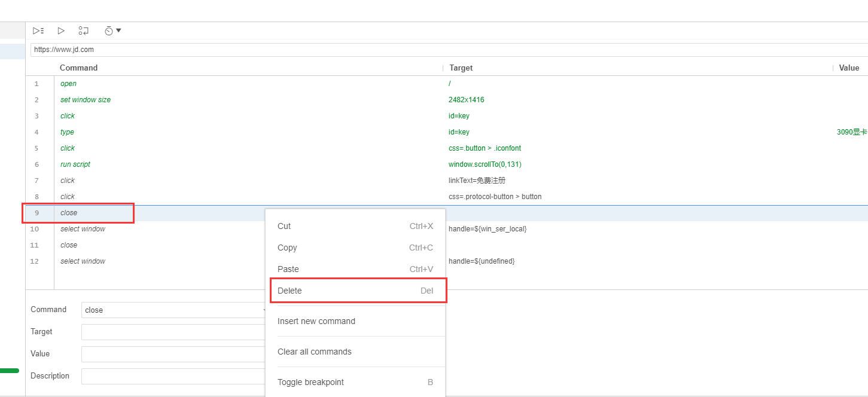868x397 pixels.
Task: Open the test execution speed timer dropdown
Action: pos(112,30)
